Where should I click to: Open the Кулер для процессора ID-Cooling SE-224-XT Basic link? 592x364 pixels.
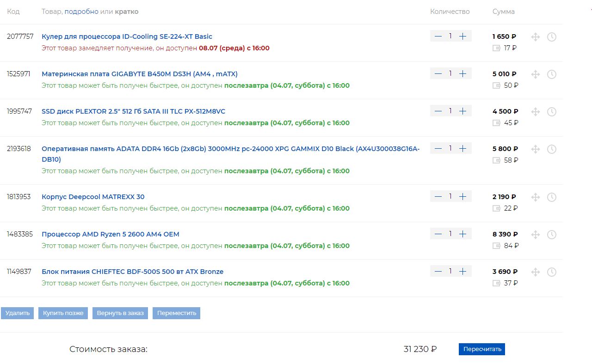tap(127, 36)
